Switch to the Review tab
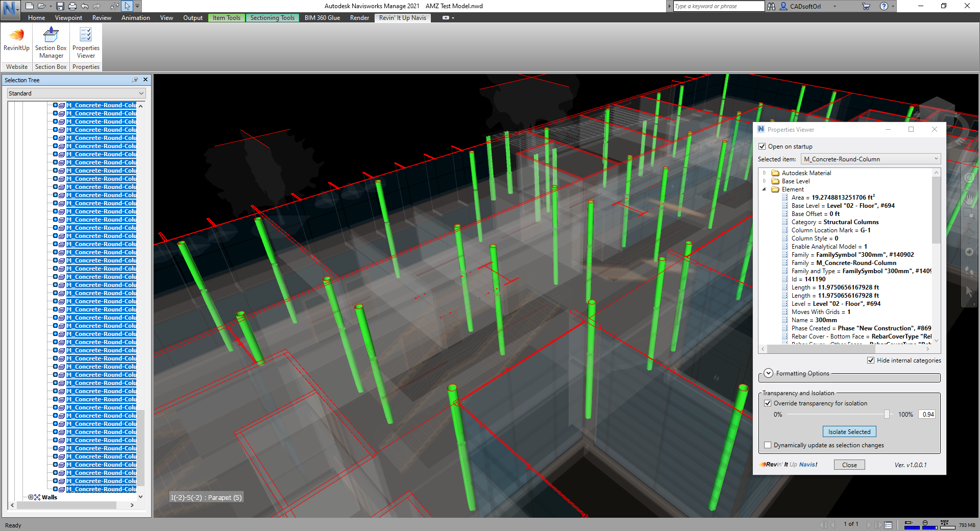Screen dimensions: 980x531 tap(102, 18)
